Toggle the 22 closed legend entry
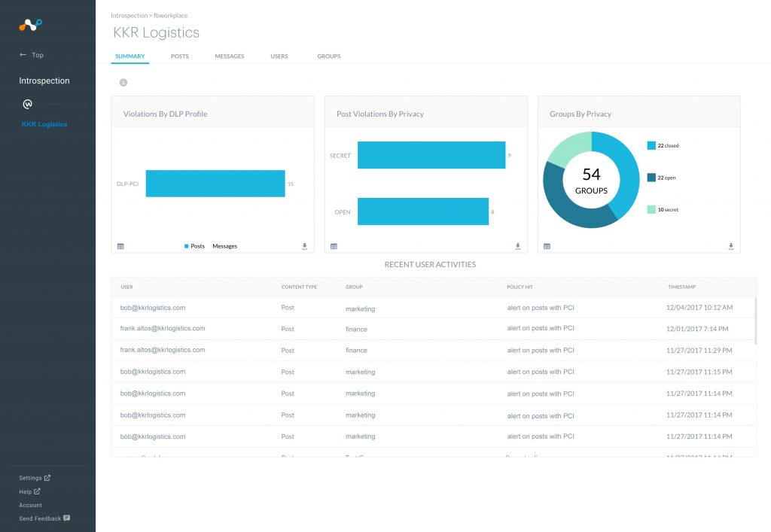This screenshot has width=771, height=532. pyautogui.click(x=667, y=145)
